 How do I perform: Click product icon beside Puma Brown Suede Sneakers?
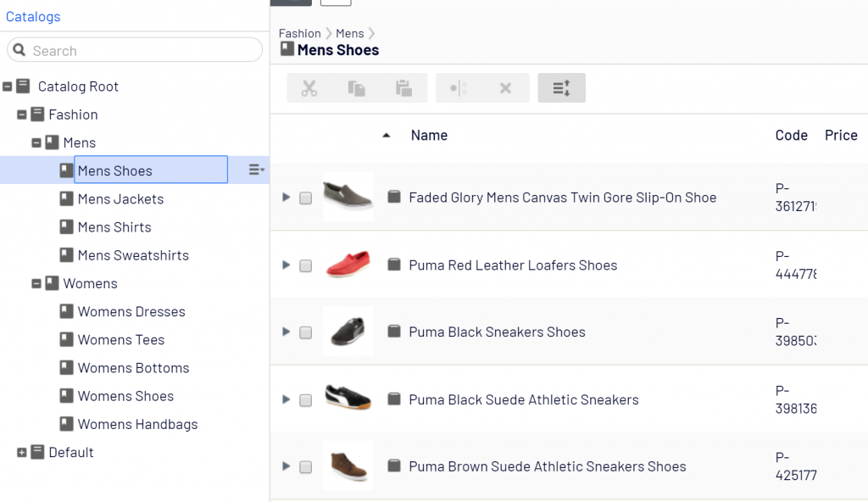tap(394, 466)
